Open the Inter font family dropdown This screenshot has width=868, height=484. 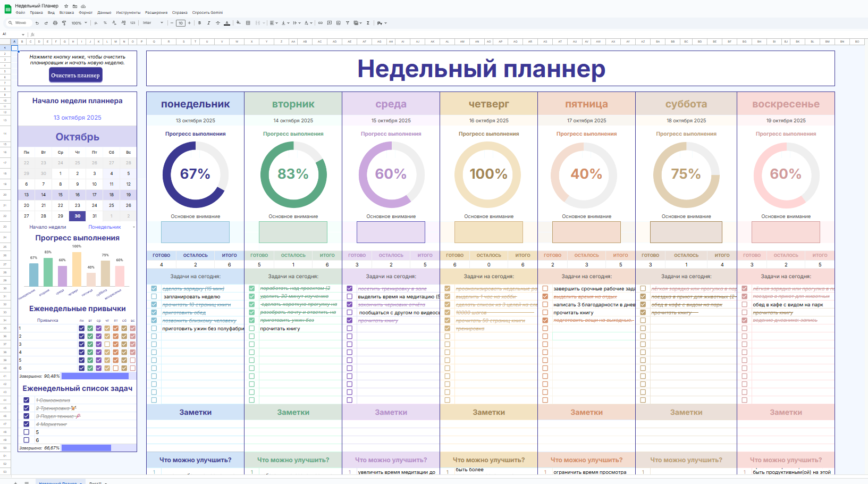click(153, 23)
